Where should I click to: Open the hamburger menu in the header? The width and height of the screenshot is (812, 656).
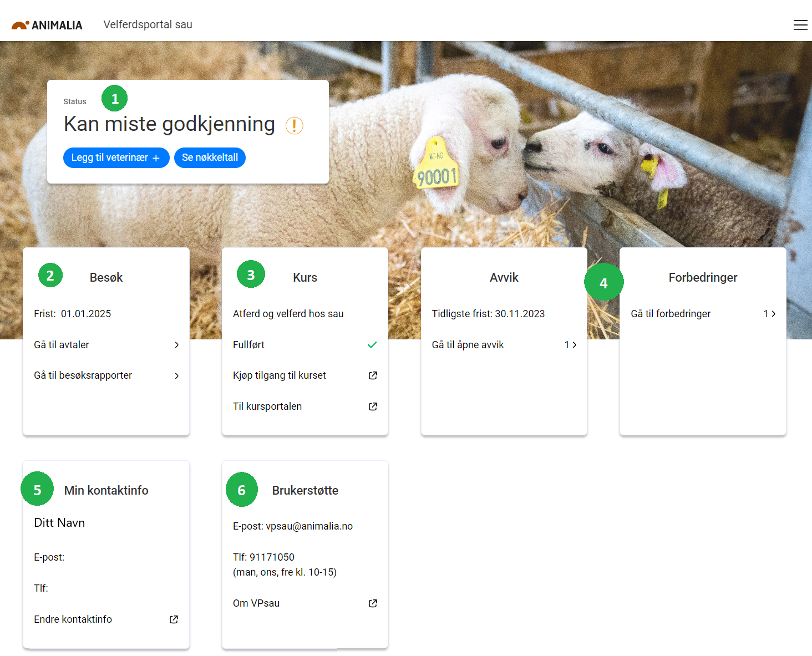click(800, 25)
